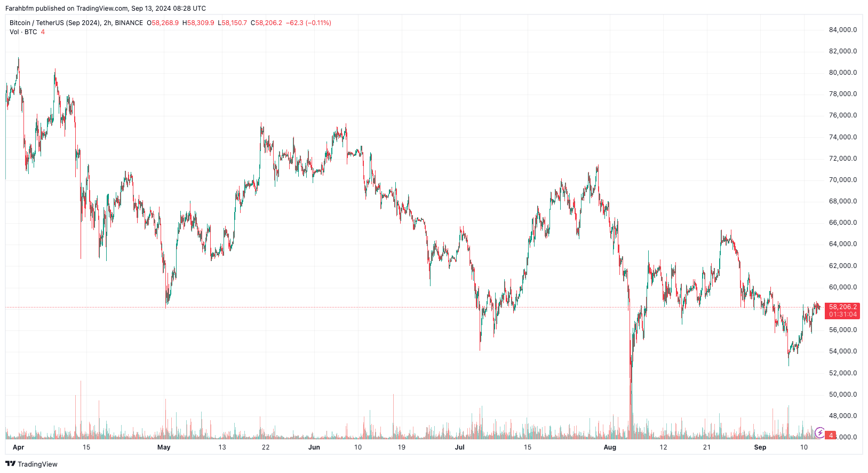Viewport: 868px width, 473px height.
Task: Click the 'Aug' time axis label
Action: point(610,447)
